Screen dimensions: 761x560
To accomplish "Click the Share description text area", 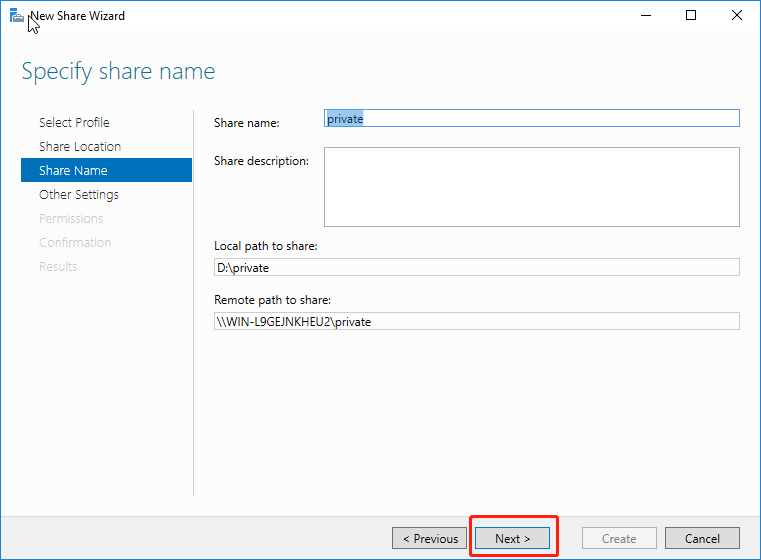I will 531,187.
